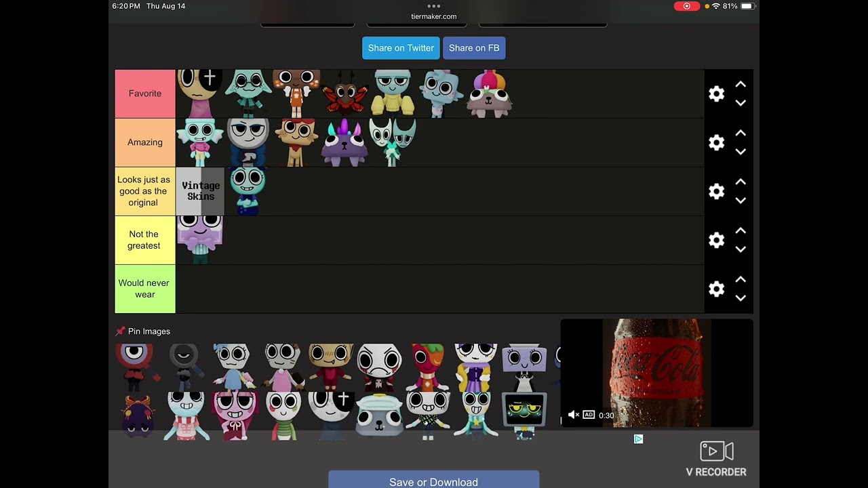Viewport: 868px width, 488px height.
Task: Click the Share on FB button
Action: pyautogui.click(x=474, y=48)
